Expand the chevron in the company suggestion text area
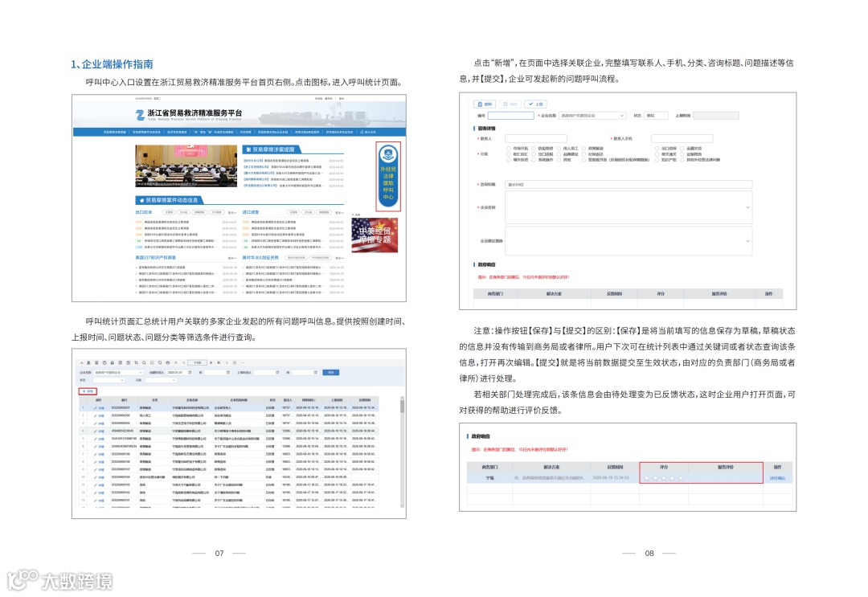868x597 pixels. point(748,241)
